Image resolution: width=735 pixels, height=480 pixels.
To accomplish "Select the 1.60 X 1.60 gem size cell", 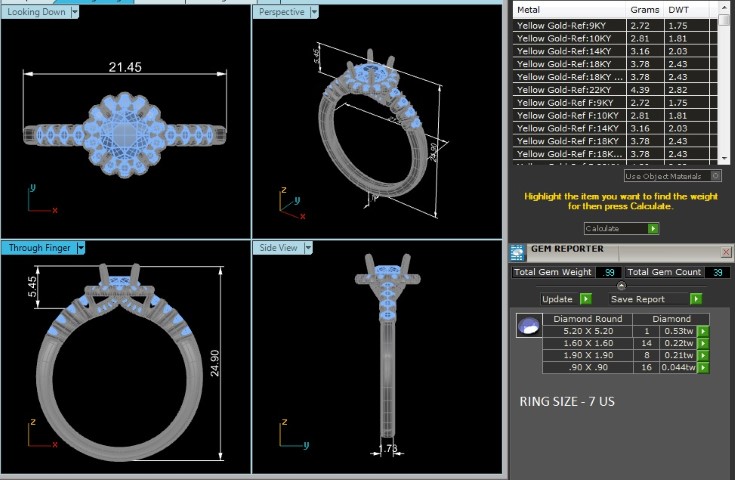I will [588, 343].
